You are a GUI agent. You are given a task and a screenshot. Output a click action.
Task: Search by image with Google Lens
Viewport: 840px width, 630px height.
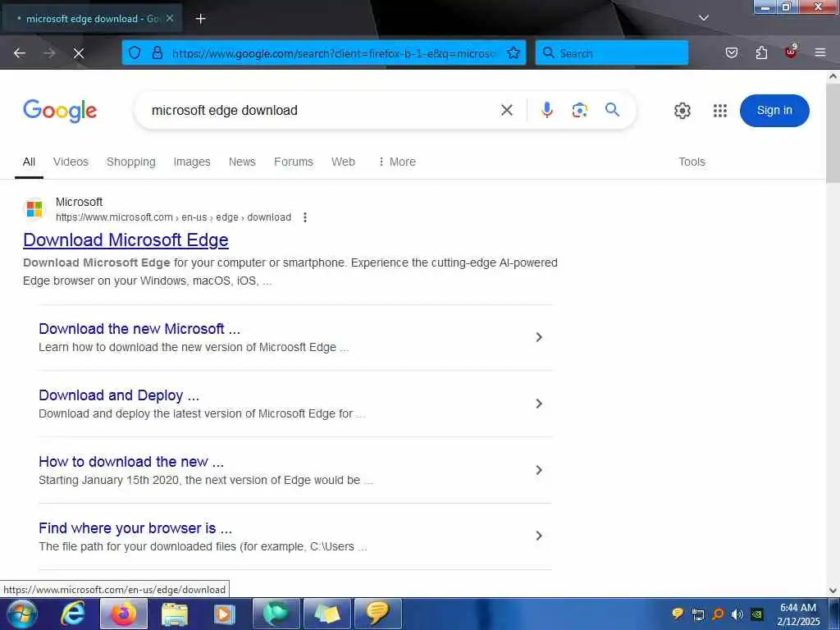pos(579,111)
